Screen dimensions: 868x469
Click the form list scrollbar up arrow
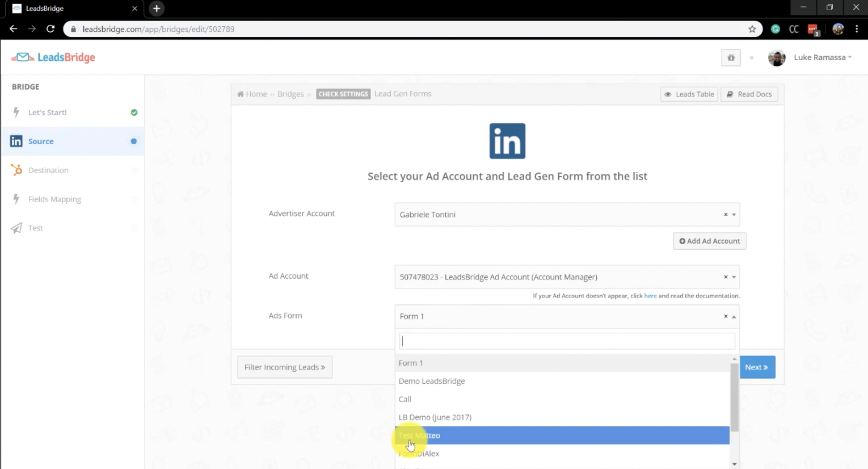point(734,358)
